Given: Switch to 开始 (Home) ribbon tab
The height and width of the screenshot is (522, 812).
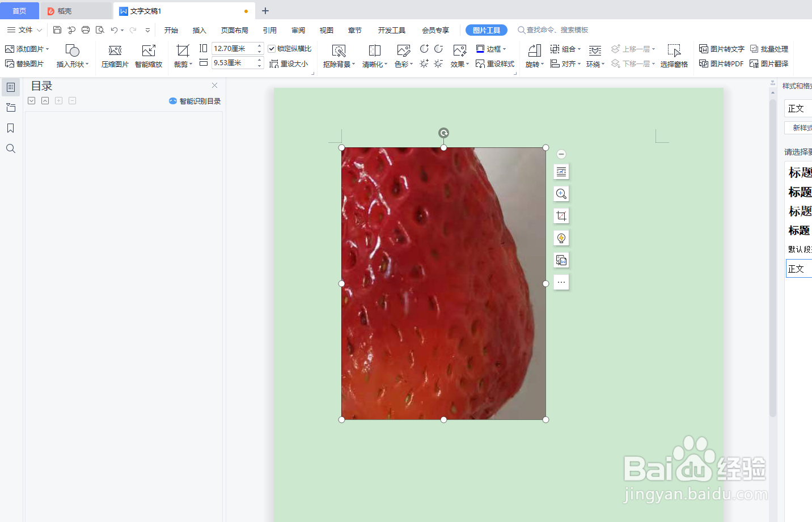Looking at the screenshot, I should [171, 30].
